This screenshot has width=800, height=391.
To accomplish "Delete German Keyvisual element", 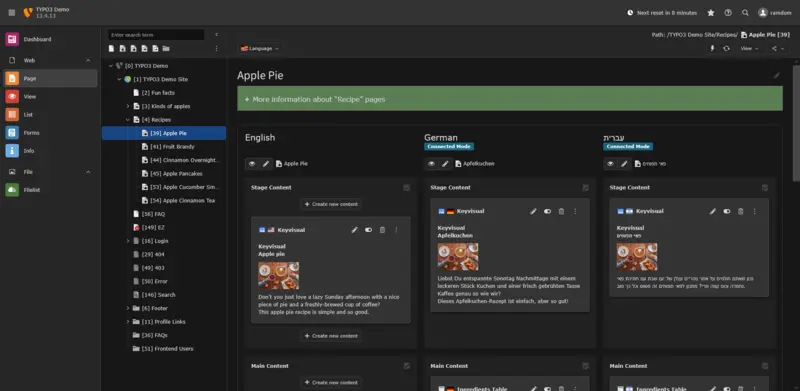I will click(561, 211).
